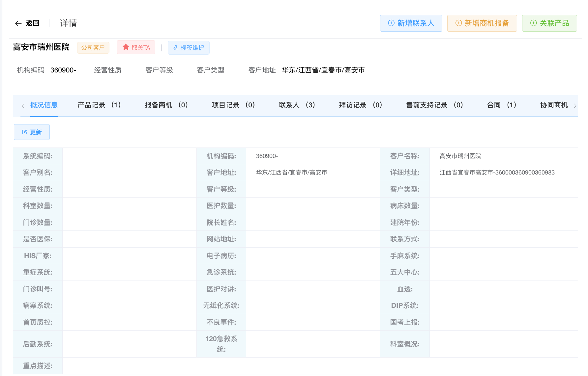Click the pencil icon on 标签维护
The image size is (588, 376).
pyautogui.click(x=176, y=48)
